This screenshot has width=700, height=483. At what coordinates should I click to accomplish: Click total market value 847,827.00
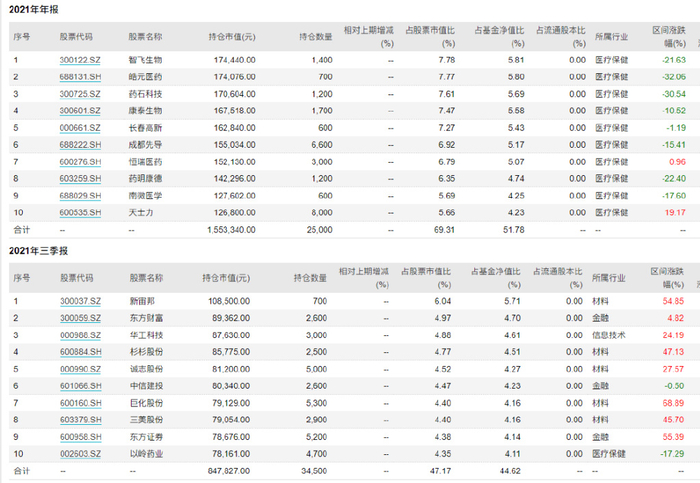(x=229, y=471)
